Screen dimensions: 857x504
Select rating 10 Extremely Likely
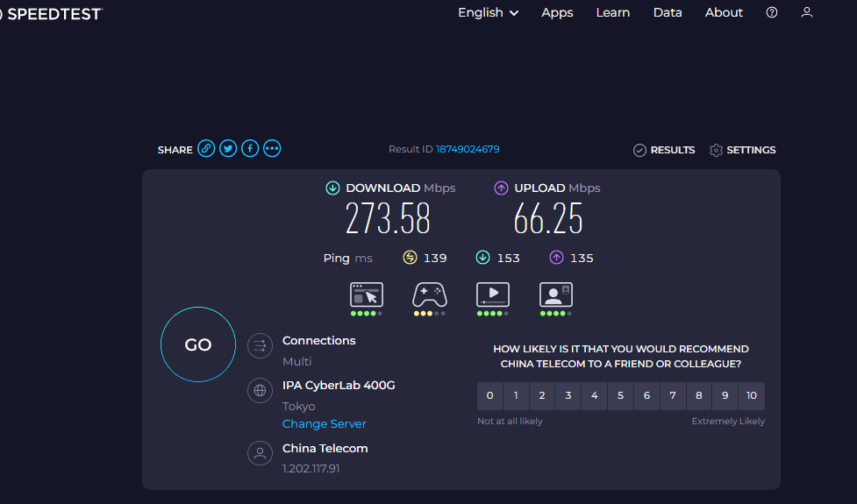click(x=752, y=396)
